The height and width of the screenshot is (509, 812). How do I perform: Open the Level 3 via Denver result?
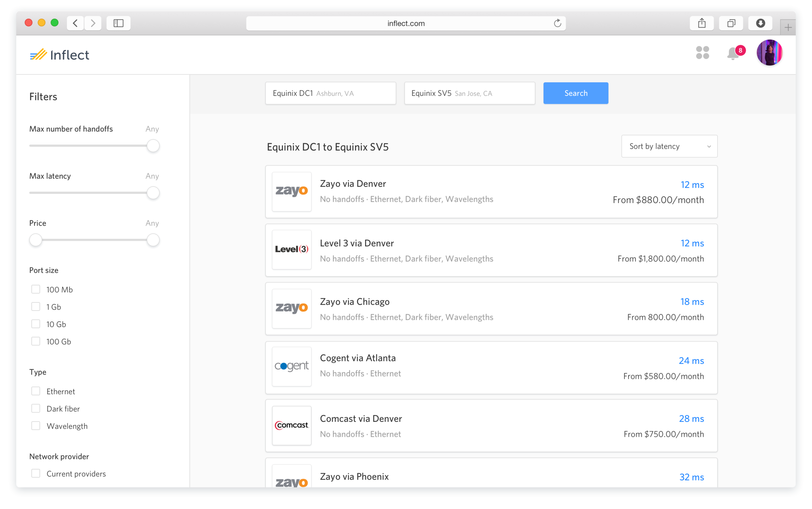pyautogui.click(x=491, y=250)
